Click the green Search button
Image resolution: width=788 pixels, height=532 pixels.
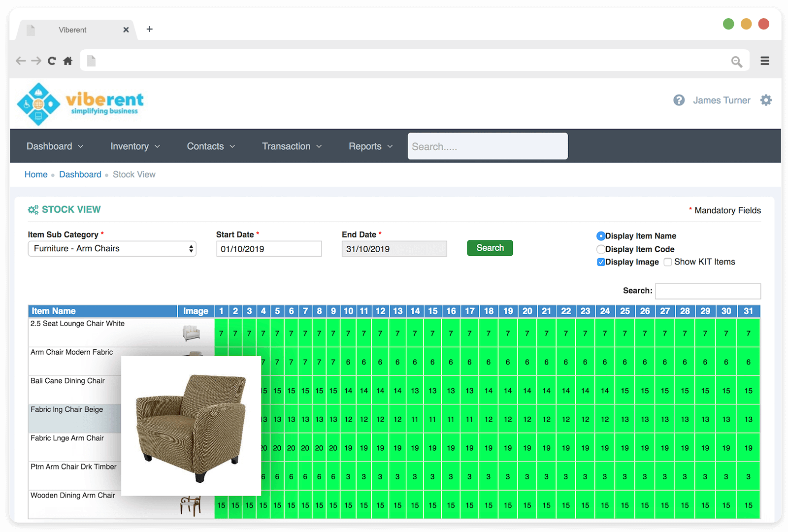coord(490,248)
